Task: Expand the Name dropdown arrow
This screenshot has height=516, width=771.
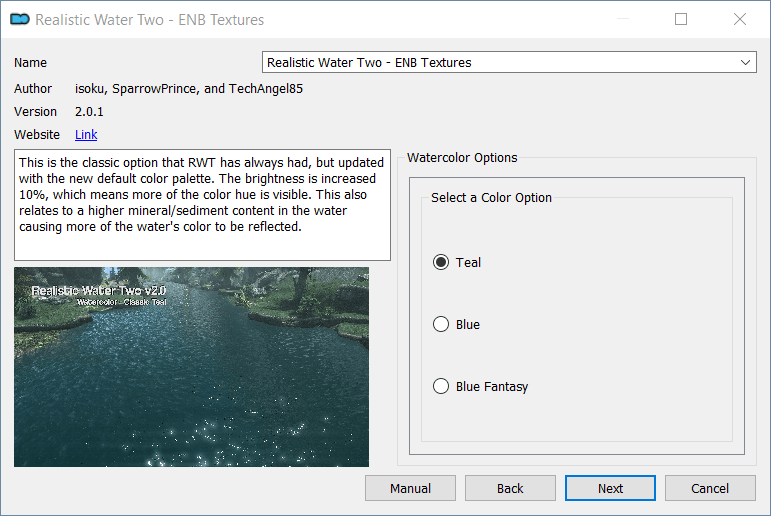Action: (746, 62)
